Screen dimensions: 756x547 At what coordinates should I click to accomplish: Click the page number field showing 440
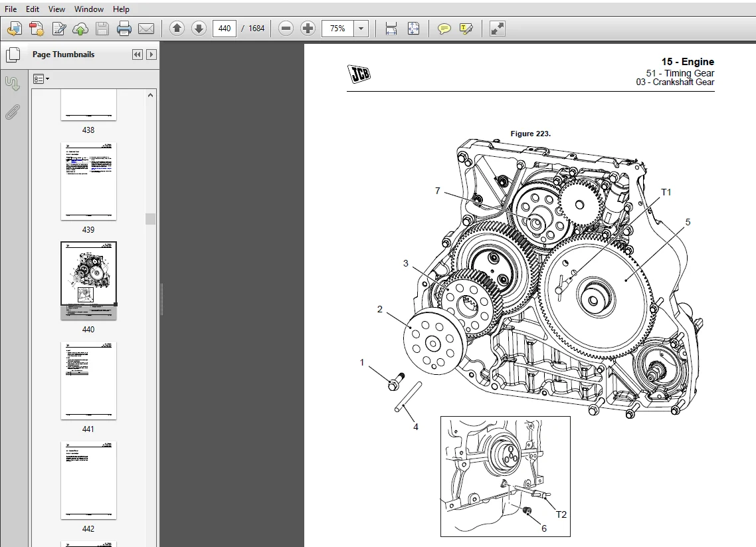[224, 29]
